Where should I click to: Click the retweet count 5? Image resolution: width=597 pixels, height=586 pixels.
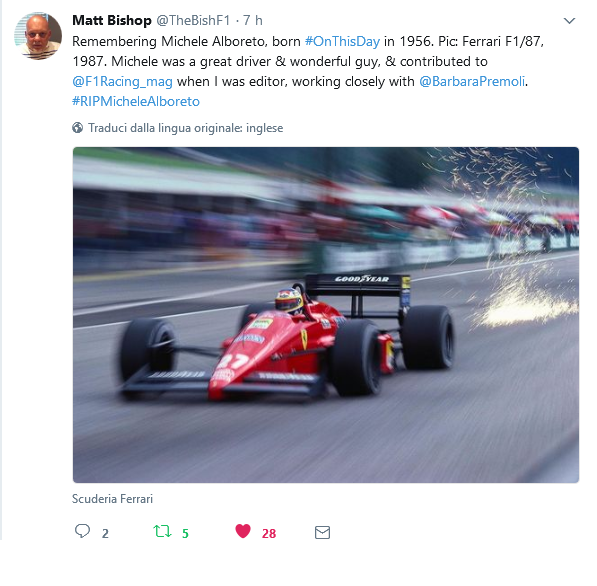click(185, 533)
